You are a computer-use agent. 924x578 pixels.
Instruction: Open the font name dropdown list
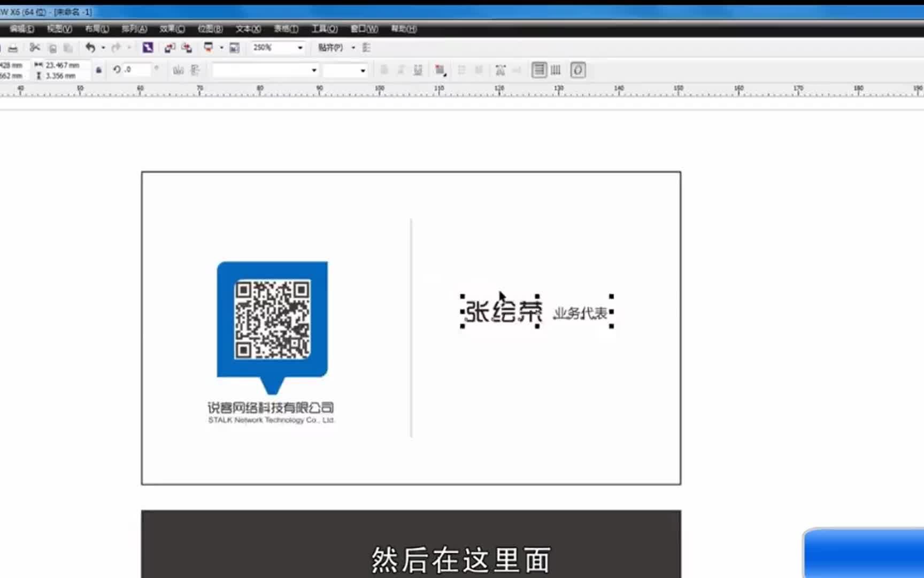[x=314, y=70]
